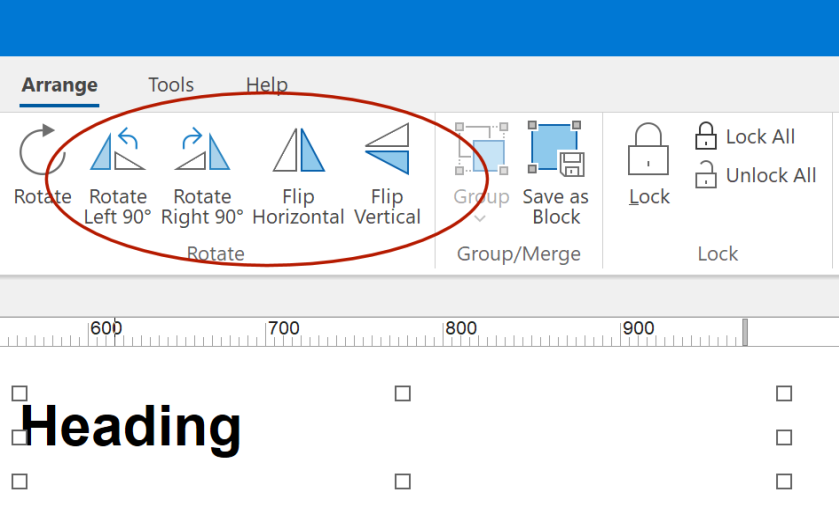Open the Tools tab
Image resolution: width=840 pixels, height=507 pixels.
(171, 85)
